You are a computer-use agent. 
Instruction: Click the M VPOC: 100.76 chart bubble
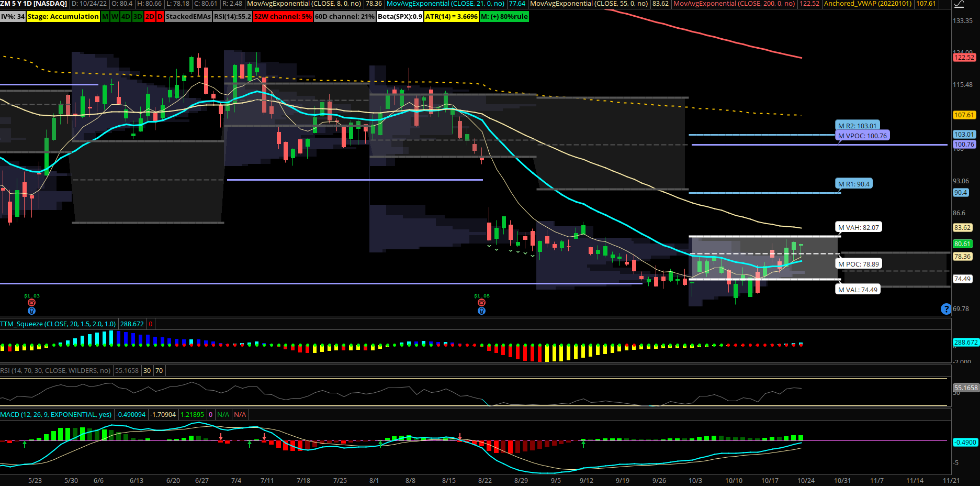click(862, 136)
